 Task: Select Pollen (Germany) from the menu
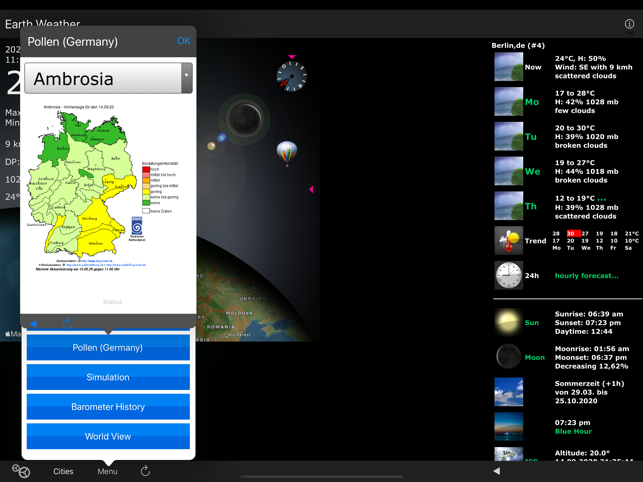[108, 347]
